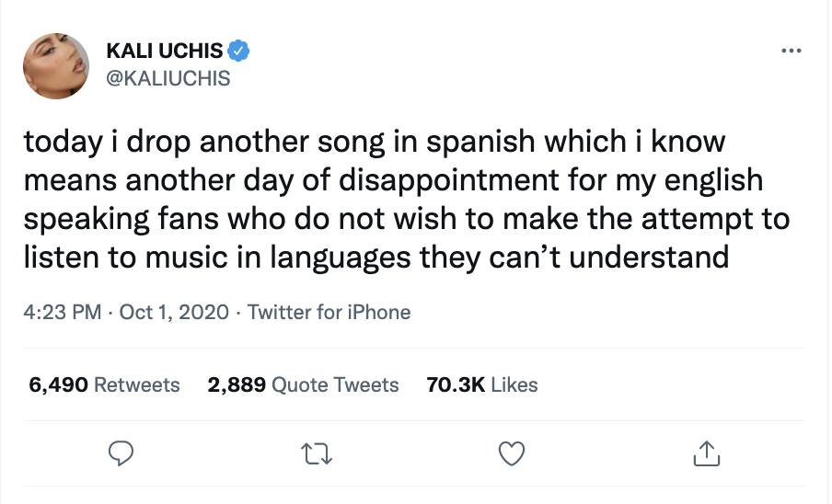The width and height of the screenshot is (832, 504).
Task: Click the KALI UCHIS display name
Action: [x=168, y=50]
